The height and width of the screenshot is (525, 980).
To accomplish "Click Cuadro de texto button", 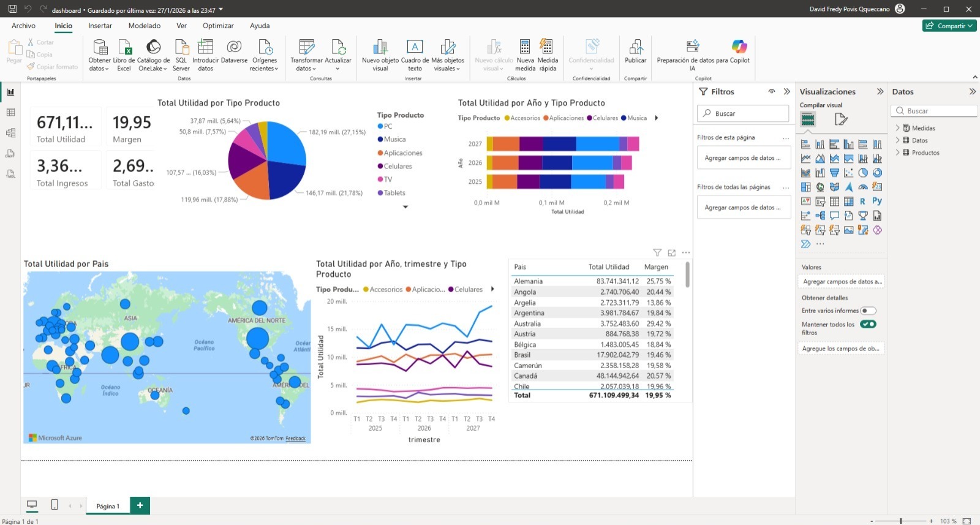I will [415, 55].
